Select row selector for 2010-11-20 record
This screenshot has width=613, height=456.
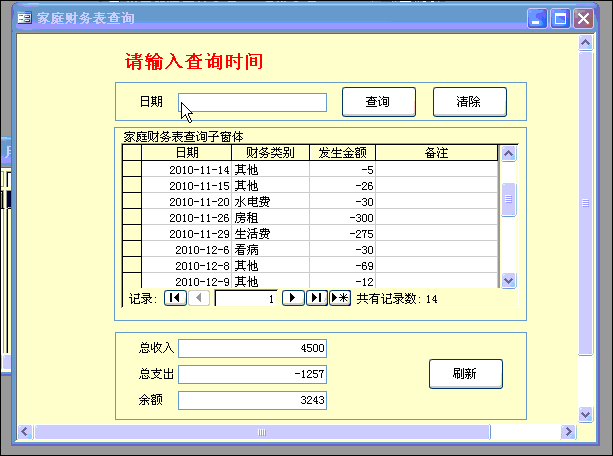(132, 201)
